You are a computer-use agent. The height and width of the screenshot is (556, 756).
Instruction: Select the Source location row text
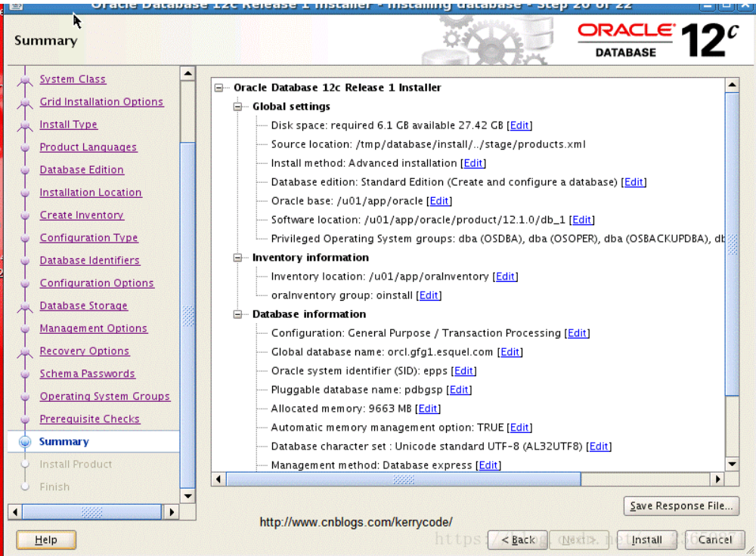[x=428, y=144]
